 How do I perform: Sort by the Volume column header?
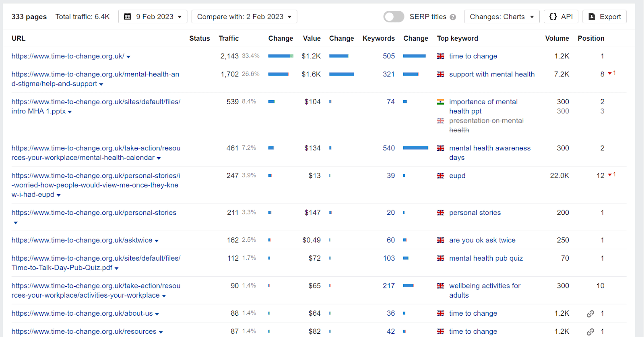(x=557, y=38)
